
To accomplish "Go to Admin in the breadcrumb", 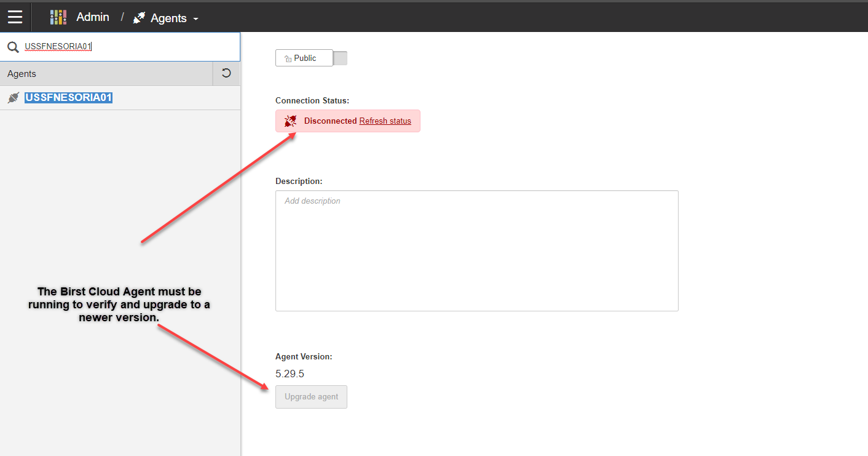I will point(93,17).
